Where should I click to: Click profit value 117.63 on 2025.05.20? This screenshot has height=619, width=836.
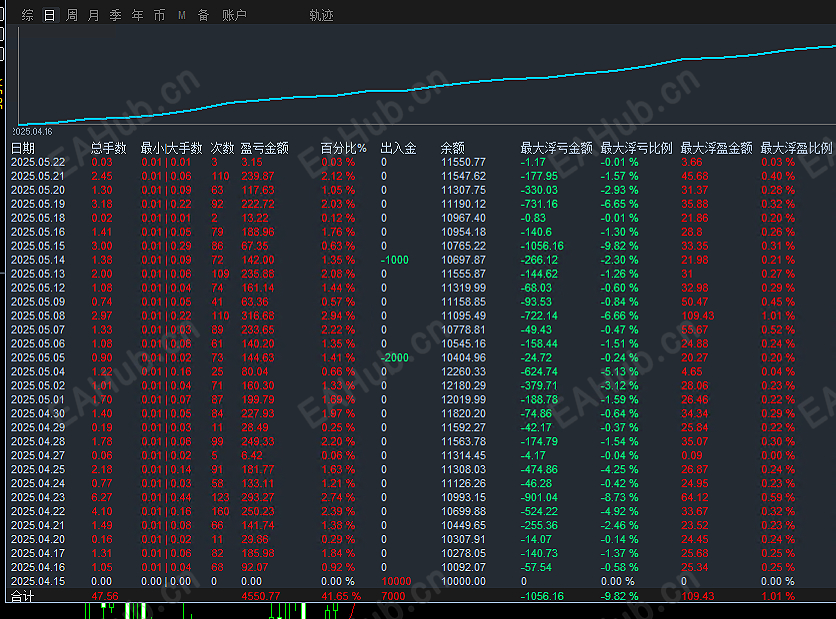[x=258, y=190]
